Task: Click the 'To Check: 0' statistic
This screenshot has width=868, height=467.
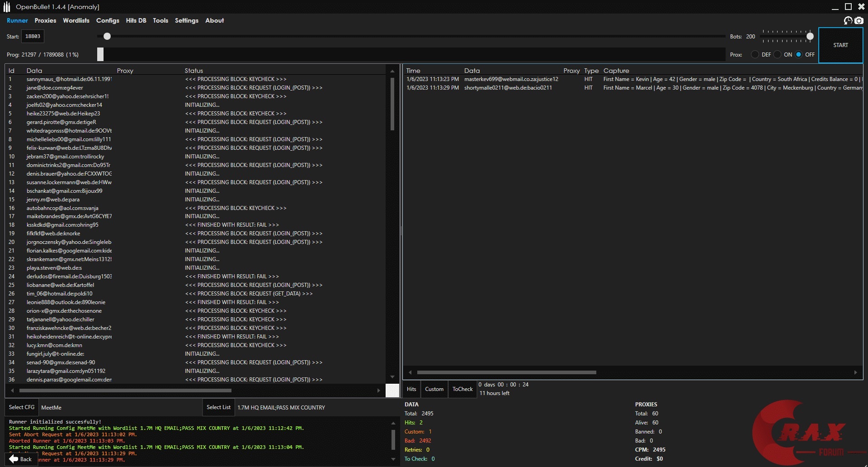Action: coord(420,459)
